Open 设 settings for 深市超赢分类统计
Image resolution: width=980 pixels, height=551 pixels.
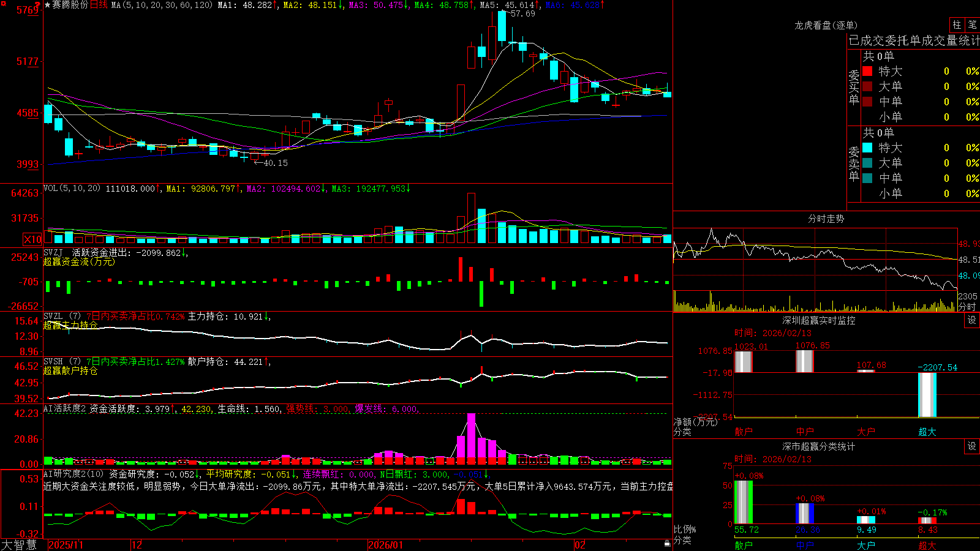point(972,446)
